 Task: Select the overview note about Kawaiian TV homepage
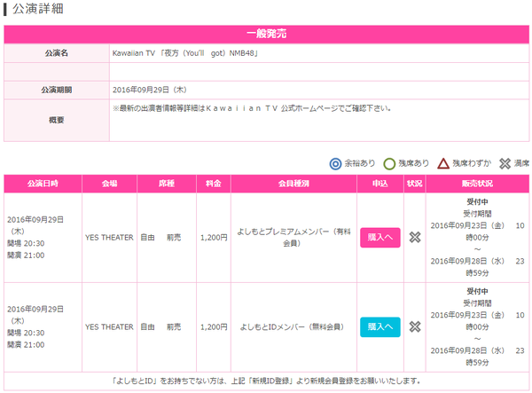(252, 108)
